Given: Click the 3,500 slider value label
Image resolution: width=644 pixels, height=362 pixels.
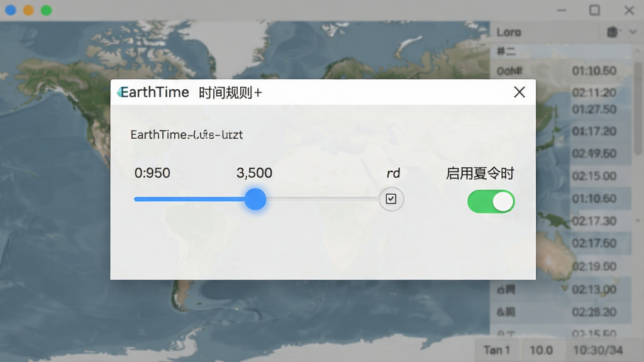Looking at the screenshot, I should point(254,173).
